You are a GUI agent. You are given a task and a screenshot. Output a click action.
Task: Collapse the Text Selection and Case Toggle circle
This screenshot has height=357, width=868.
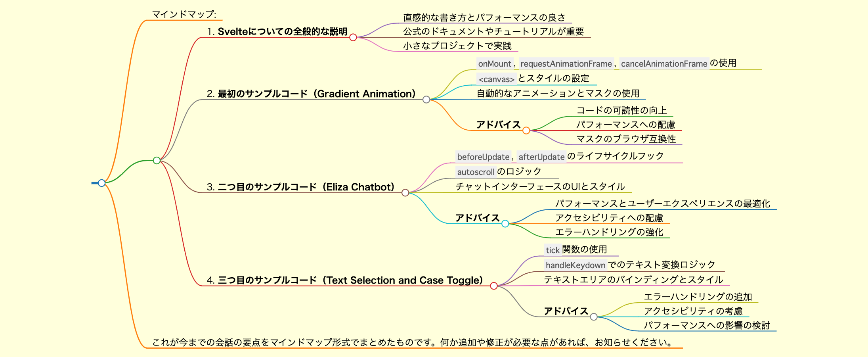click(494, 286)
